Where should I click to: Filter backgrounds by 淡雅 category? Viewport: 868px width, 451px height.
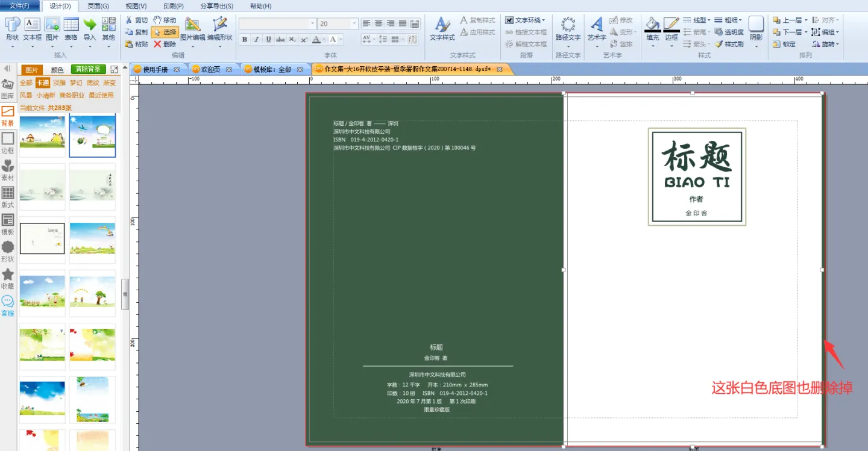[59, 82]
